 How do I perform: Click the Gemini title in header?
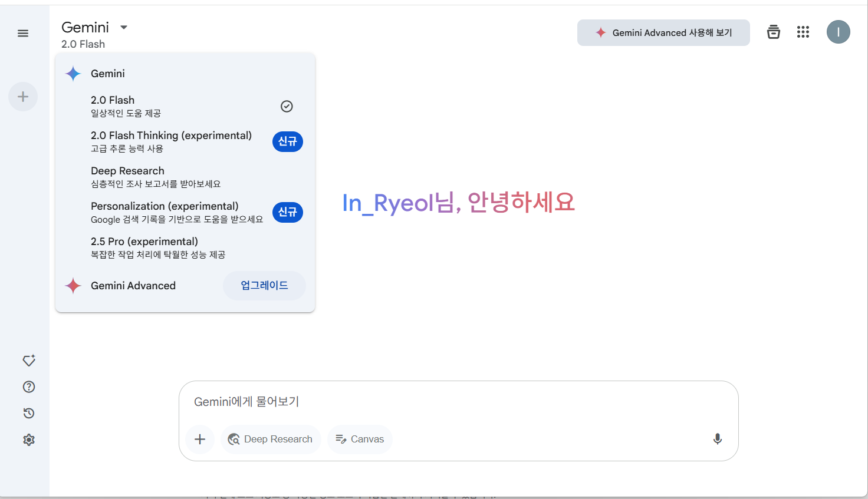coord(86,27)
